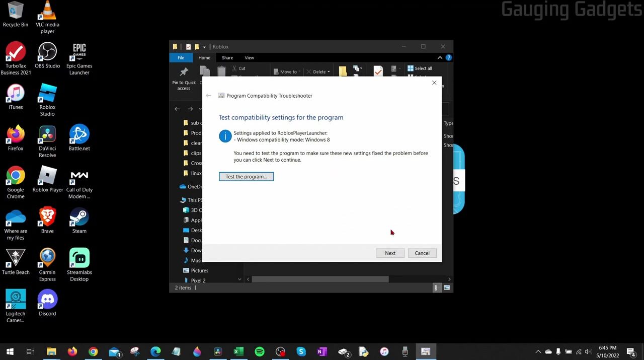Open Excel from the taskbar
The image size is (644, 360).
coord(238,351)
